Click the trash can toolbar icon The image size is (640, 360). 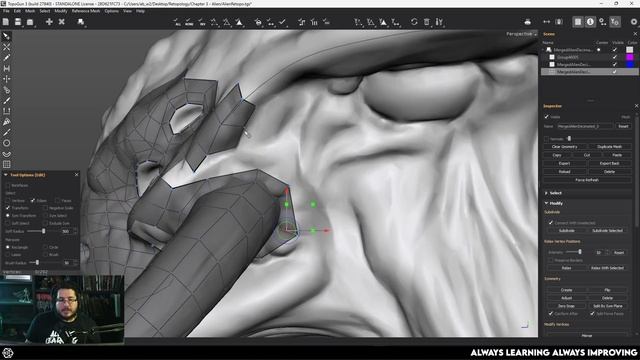427,22
